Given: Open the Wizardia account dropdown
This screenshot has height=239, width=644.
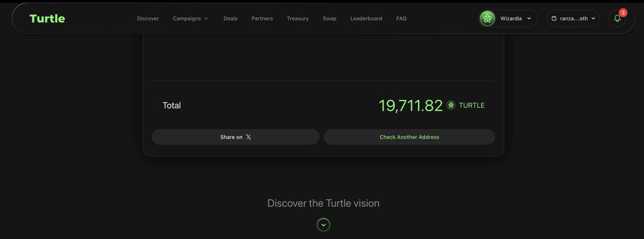Looking at the screenshot, I should 508,18.
